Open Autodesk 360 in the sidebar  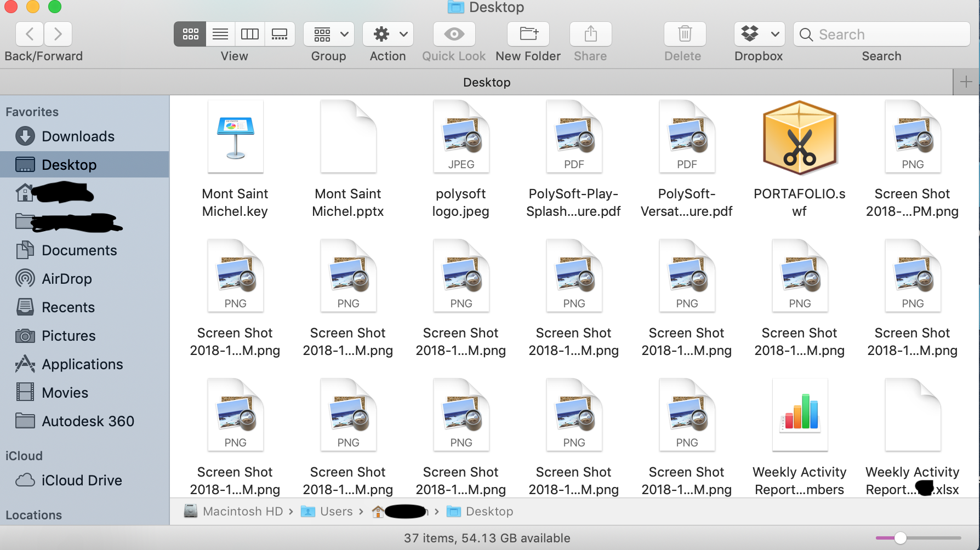click(x=84, y=421)
